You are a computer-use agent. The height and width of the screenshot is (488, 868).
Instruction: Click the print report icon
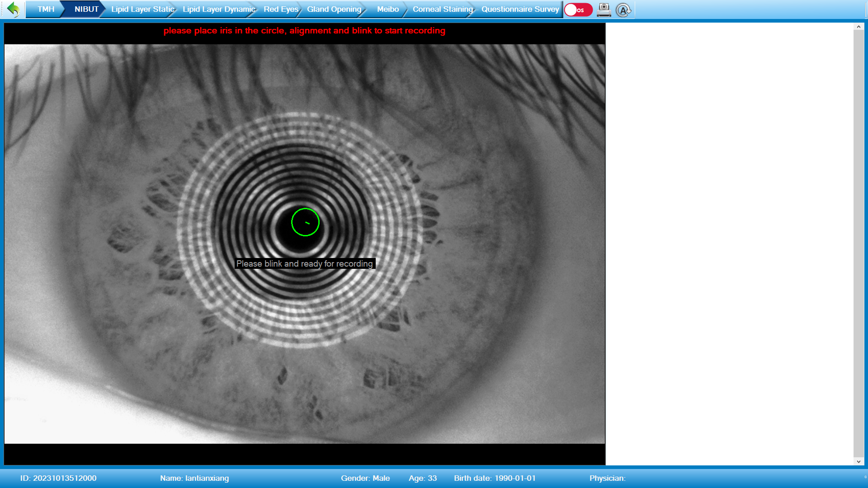[x=604, y=9]
